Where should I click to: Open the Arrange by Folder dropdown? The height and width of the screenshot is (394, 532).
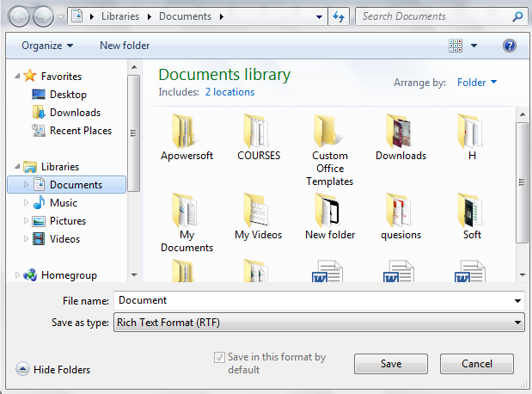coord(477,83)
